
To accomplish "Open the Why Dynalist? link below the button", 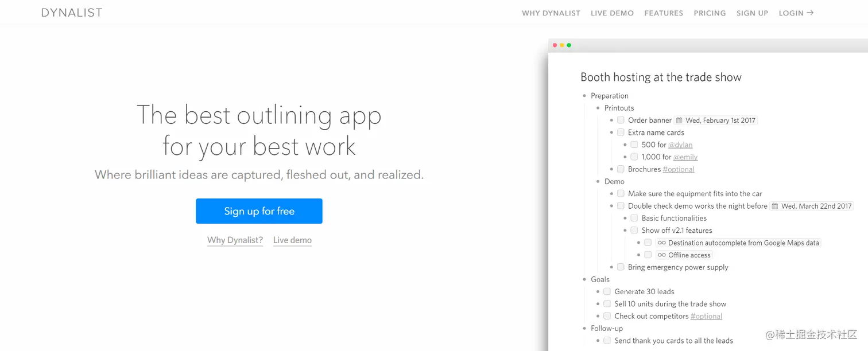I will click(235, 240).
